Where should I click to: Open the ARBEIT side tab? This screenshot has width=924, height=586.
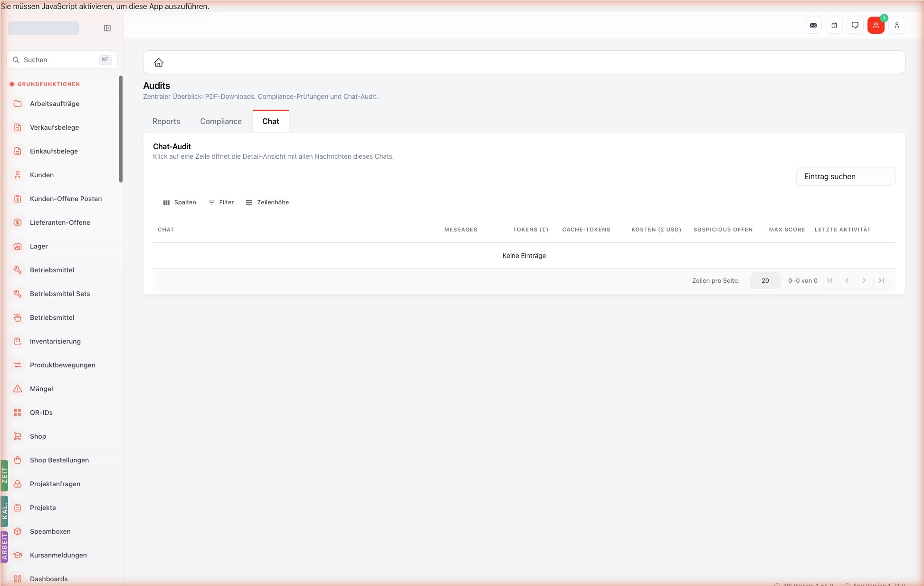[x=4, y=547]
